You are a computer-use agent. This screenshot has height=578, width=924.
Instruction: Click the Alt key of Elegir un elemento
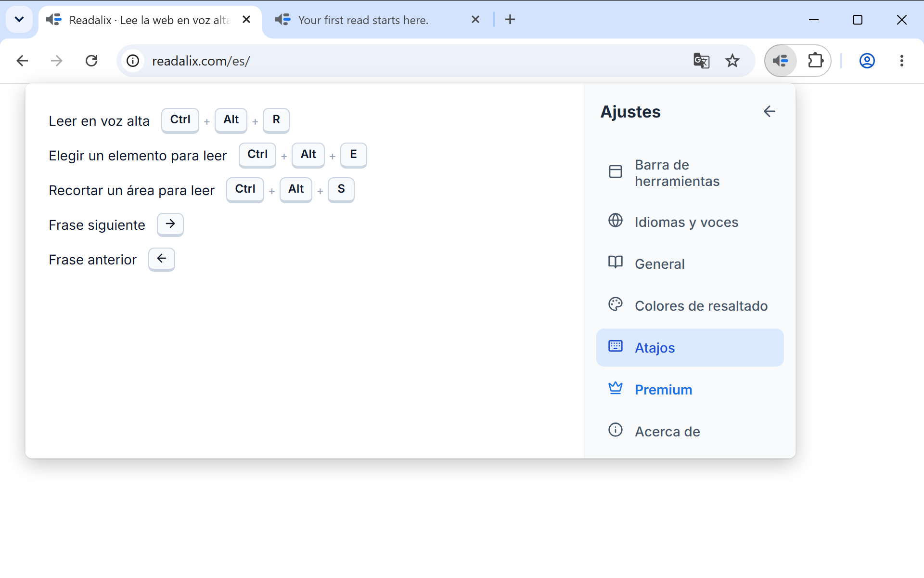[308, 155]
